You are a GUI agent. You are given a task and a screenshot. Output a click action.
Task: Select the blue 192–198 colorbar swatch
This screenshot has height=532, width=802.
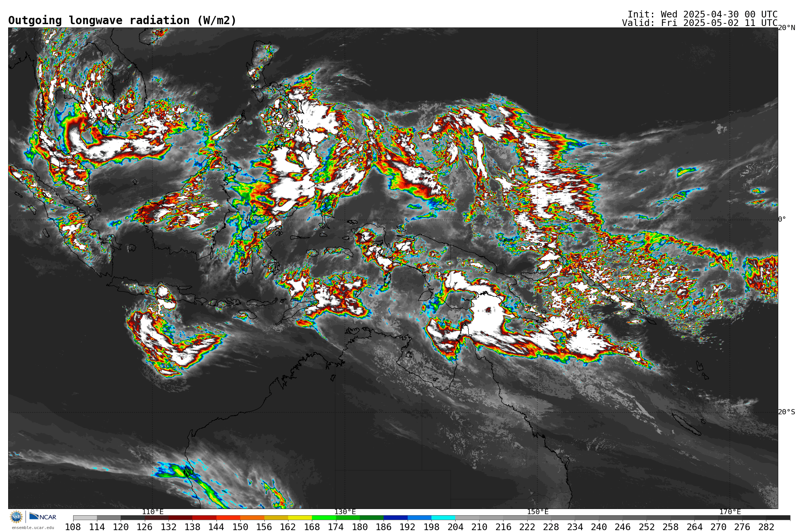[x=419, y=518]
